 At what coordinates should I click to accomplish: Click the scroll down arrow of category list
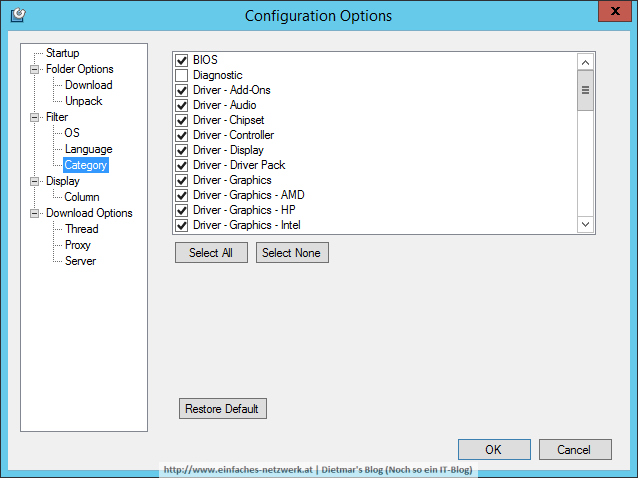(x=585, y=224)
